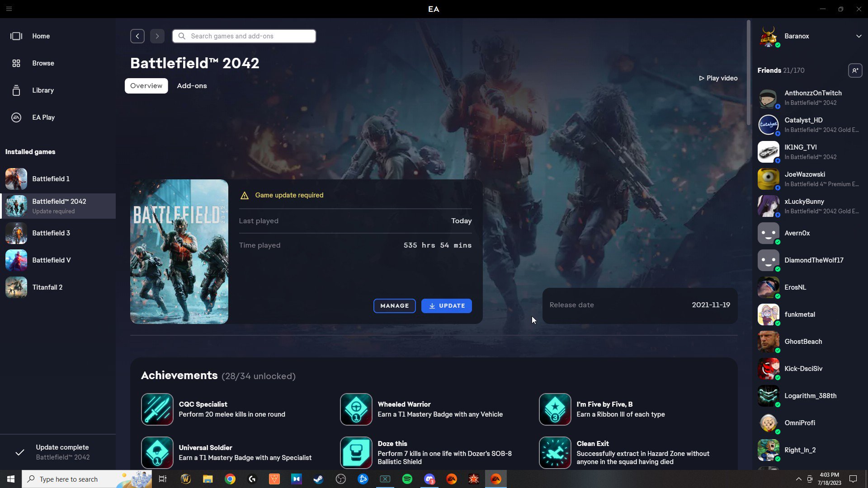Viewport: 868px width, 488px height.
Task: Open the search games magnifier icon
Action: [x=181, y=36]
